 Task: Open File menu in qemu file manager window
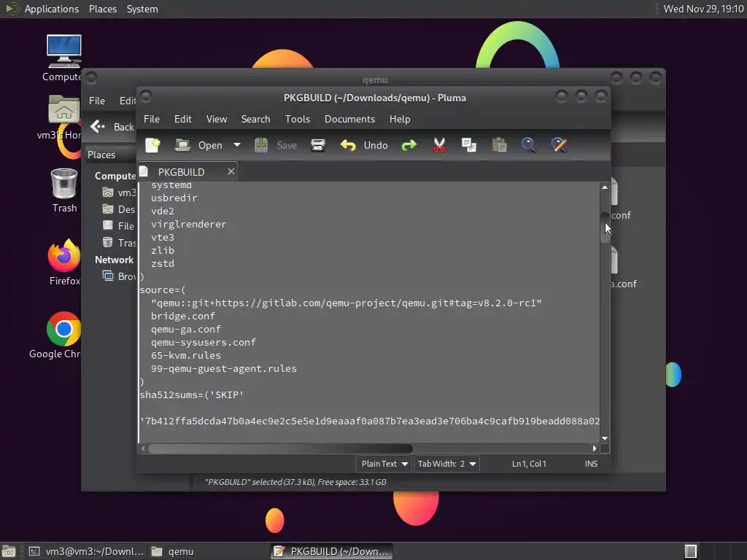pos(97,101)
